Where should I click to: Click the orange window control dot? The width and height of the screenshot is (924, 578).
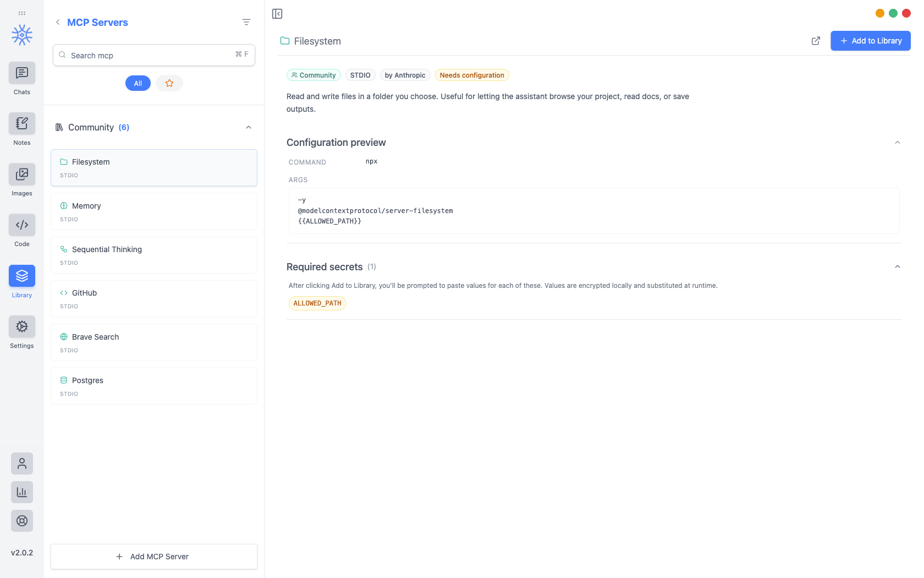(x=880, y=13)
